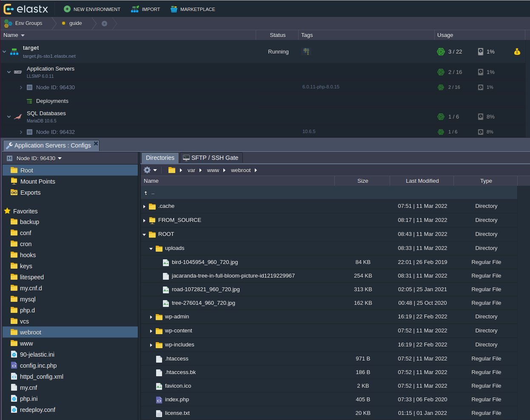Expand the FROM_SOURCE directory
This screenshot has width=530, height=420.
pos(144,220)
